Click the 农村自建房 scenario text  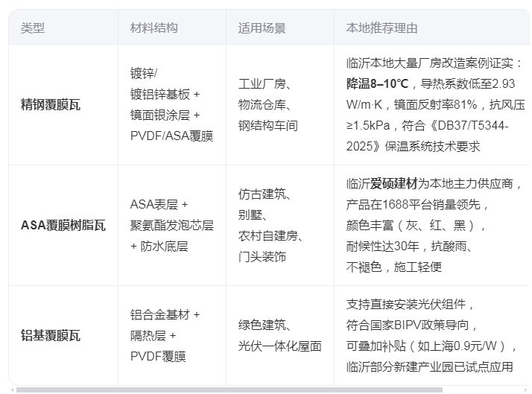[x=267, y=236]
